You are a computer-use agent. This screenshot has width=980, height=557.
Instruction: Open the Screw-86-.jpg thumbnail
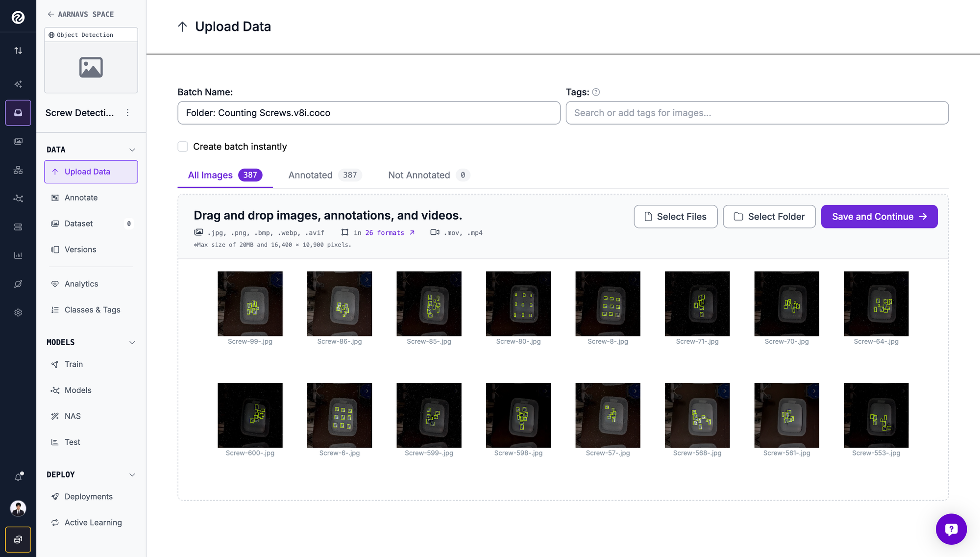pyautogui.click(x=340, y=304)
